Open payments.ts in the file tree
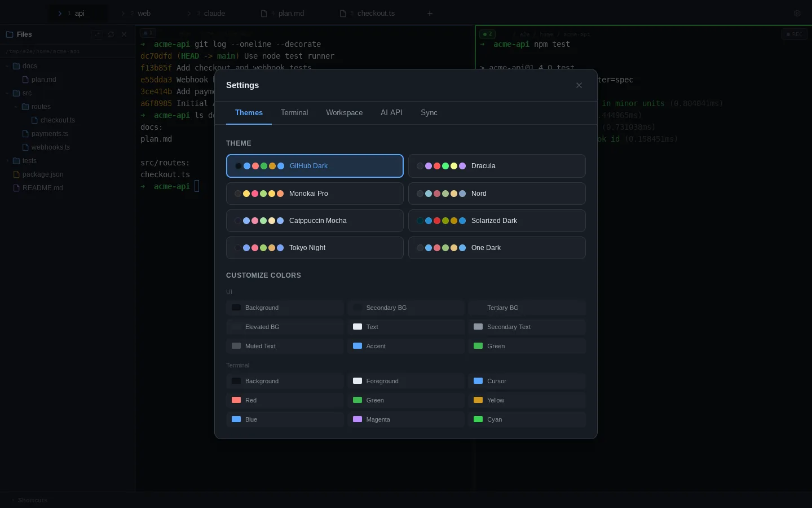Screen dimensions: 812x508 50,134
